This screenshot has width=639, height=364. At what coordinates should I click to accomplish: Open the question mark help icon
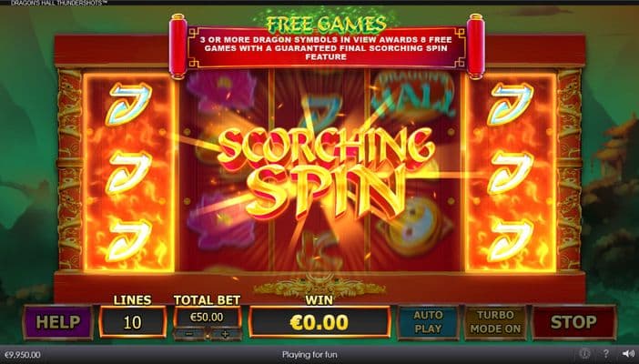(605, 354)
